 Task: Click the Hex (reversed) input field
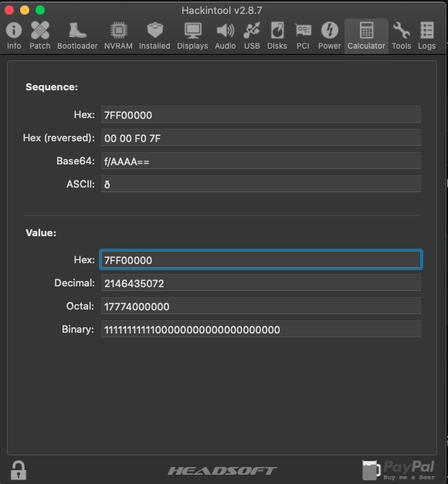pyautogui.click(x=261, y=137)
